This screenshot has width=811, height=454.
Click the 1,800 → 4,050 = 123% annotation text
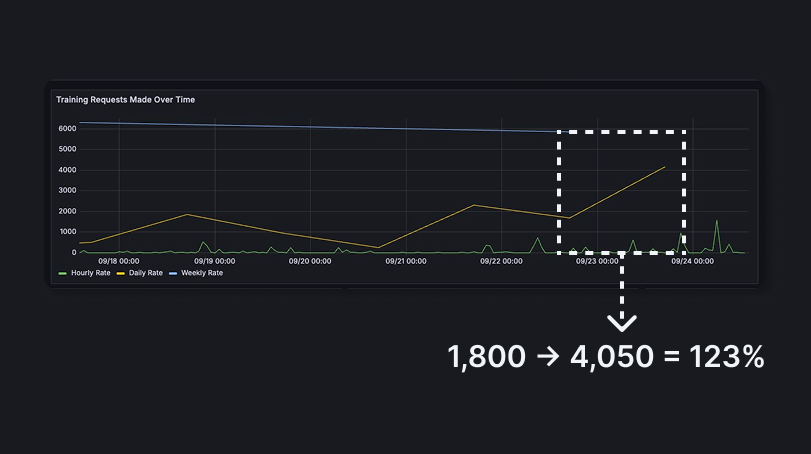(x=606, y=357)
